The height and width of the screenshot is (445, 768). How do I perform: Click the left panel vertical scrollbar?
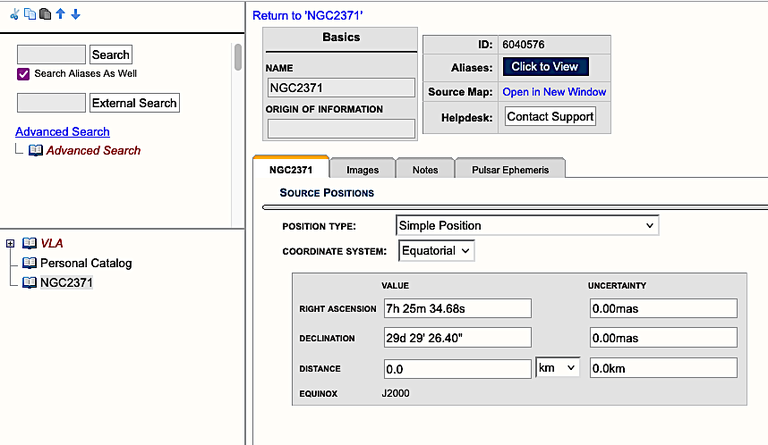[238, 57]
